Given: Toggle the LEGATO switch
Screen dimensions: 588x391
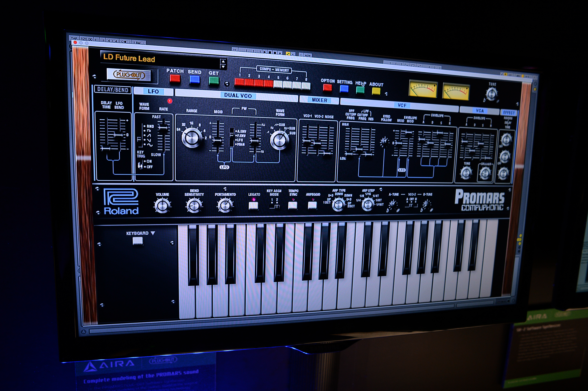Looking at the screenshot, I should (x=253, y=206).
